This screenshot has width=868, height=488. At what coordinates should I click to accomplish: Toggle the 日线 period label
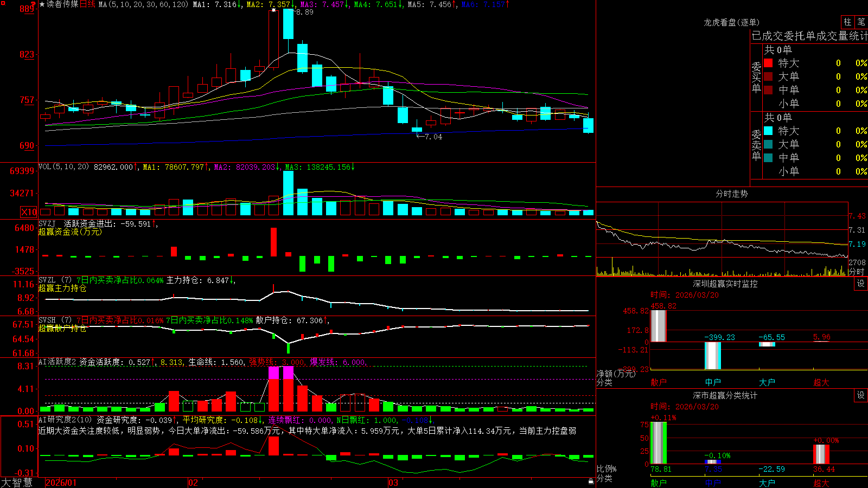(x=87, y=4)
